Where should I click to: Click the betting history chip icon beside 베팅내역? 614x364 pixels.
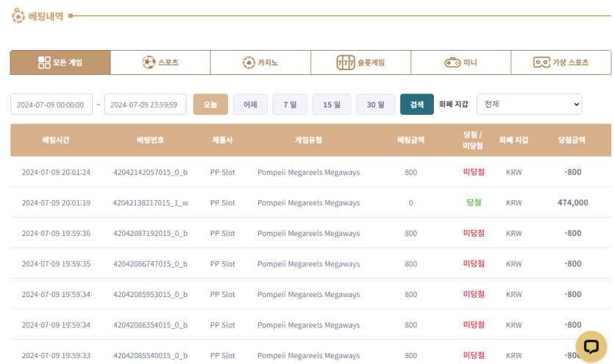coord(18,16)
